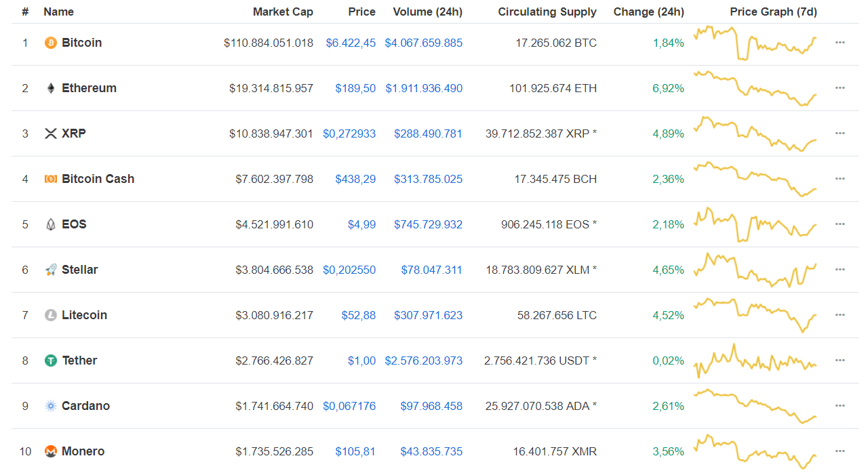Image resolution: width=868 pixels, height=473 pixels.
Task: Click EOS volume $745.729.932
Action: click(x=429, y=224)
